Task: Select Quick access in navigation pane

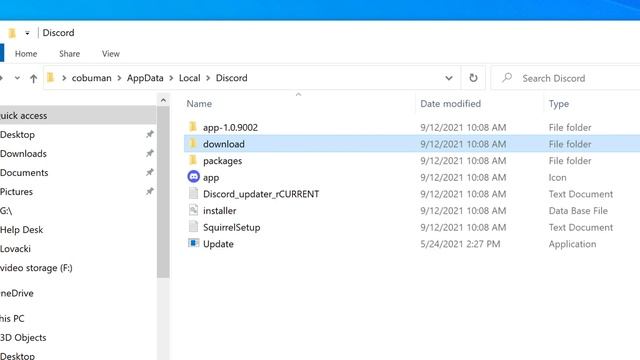Action: pyautogui.click(x=78, y=116)
